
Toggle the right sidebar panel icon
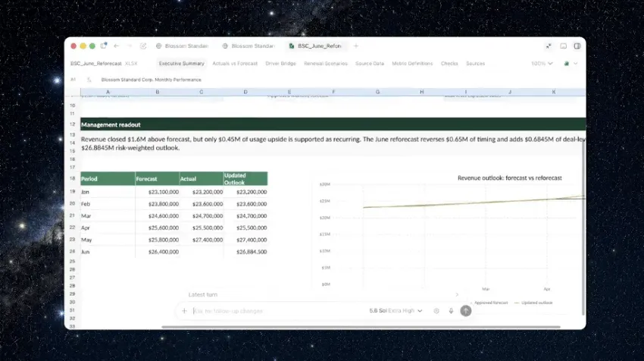click(577, 46)
